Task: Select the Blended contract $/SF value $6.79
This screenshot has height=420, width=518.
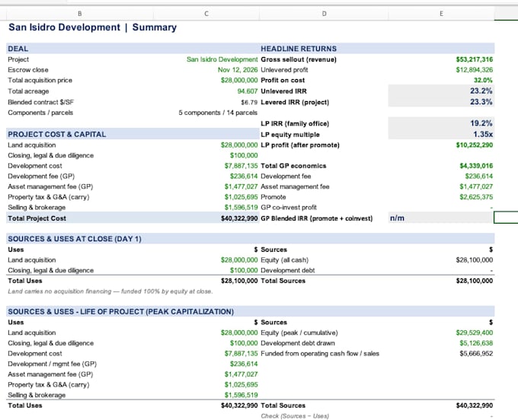Action: 249,102
